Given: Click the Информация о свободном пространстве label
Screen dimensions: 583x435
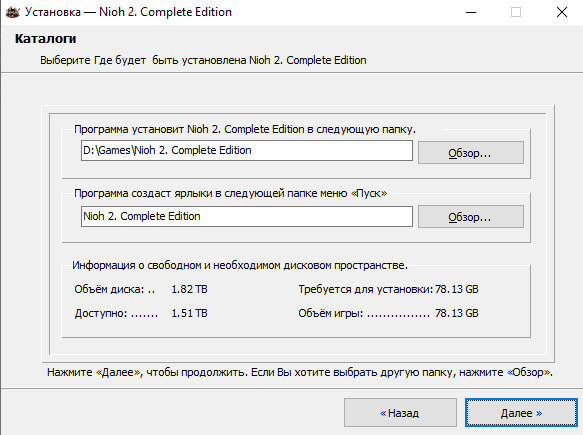Looking at the screenshot, I should pos(240,265).
